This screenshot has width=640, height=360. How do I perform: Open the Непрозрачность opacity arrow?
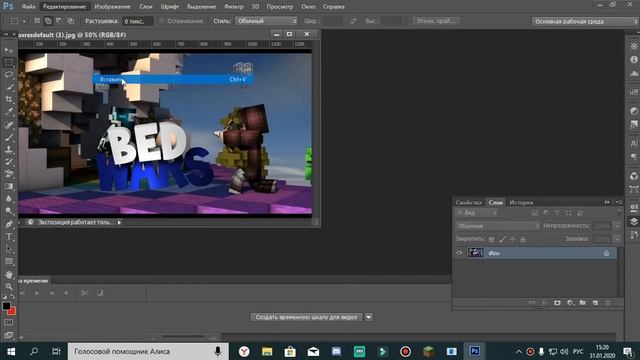point(617,226)
